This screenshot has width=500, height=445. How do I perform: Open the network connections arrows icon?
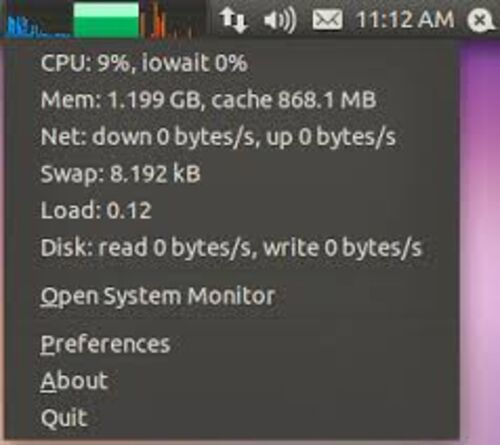tap(234, 21)
